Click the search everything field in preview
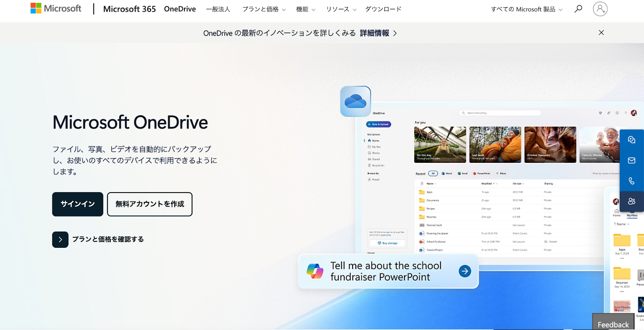Screen dimensions: 644x330 coord(500,113)
